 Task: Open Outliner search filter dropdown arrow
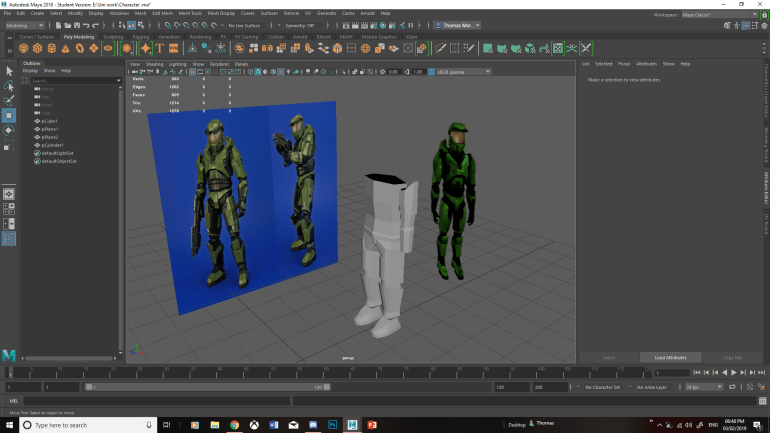118,81
